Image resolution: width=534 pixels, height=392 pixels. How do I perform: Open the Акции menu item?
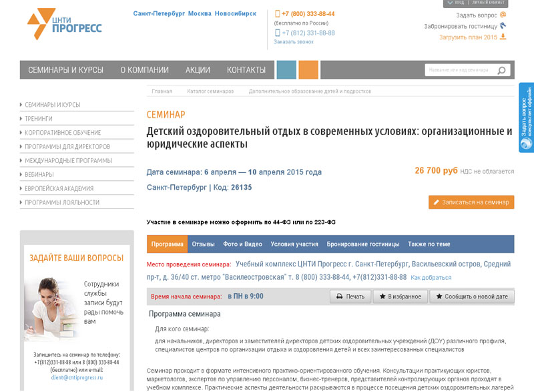pos(198,70)
